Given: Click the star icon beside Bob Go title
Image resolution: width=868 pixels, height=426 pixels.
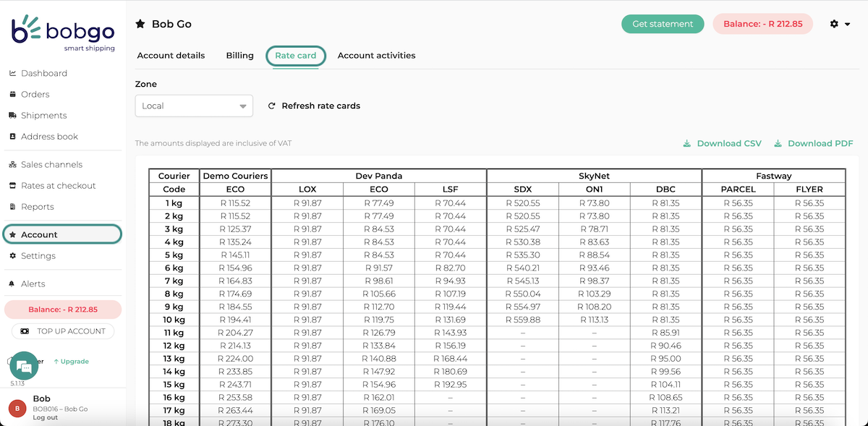Looking at the screenshot, I should pyautogui.click(x=140, y=24).
